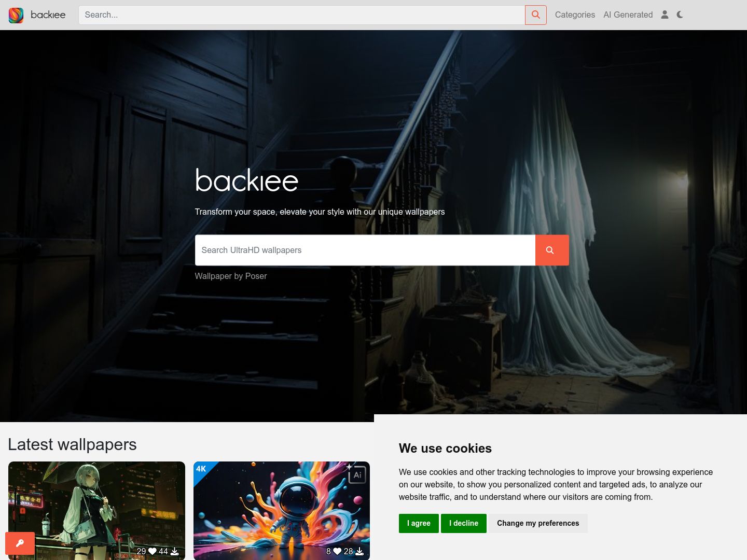Accept cookies with I agree
Viewport: 747px width, 560px height.
tap(419, 523)
